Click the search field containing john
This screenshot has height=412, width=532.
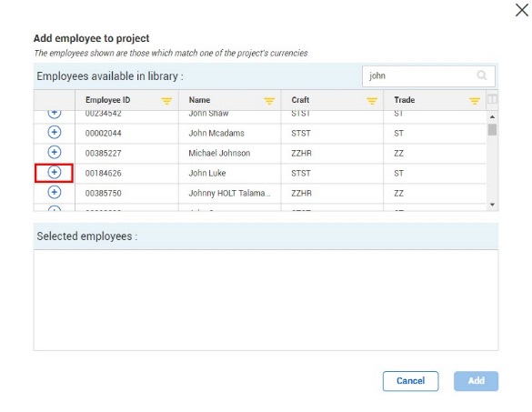click(x=428, y=76)
